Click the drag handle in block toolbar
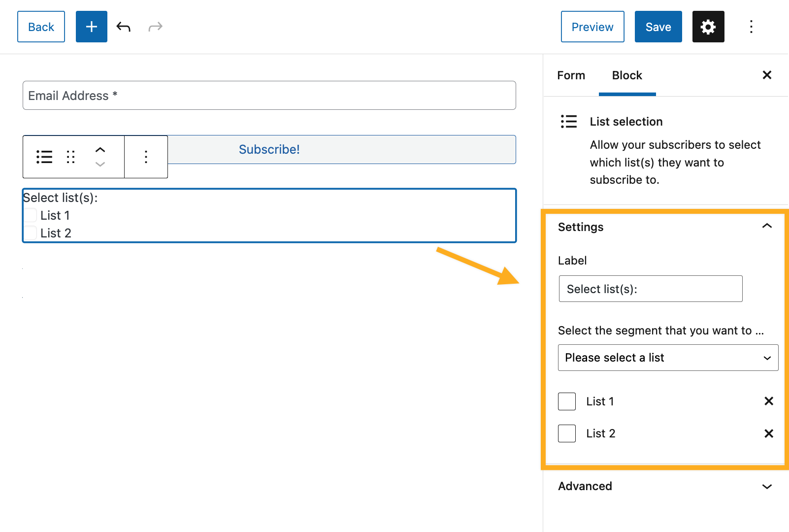The width and height of the screenshot is (789, 532). click(71, 157)
